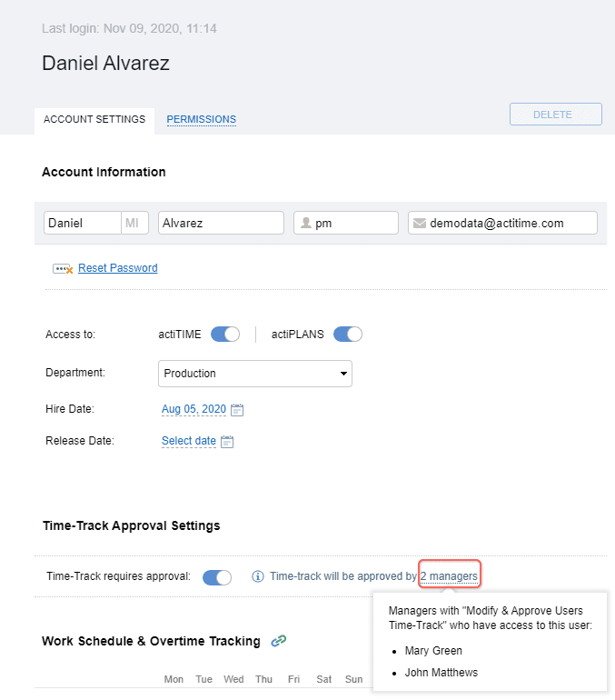Toggle Time-Track requires approval switch
The height and width of the screenshot is (700, 615).
pyautogui.click(x=217, y=576)
